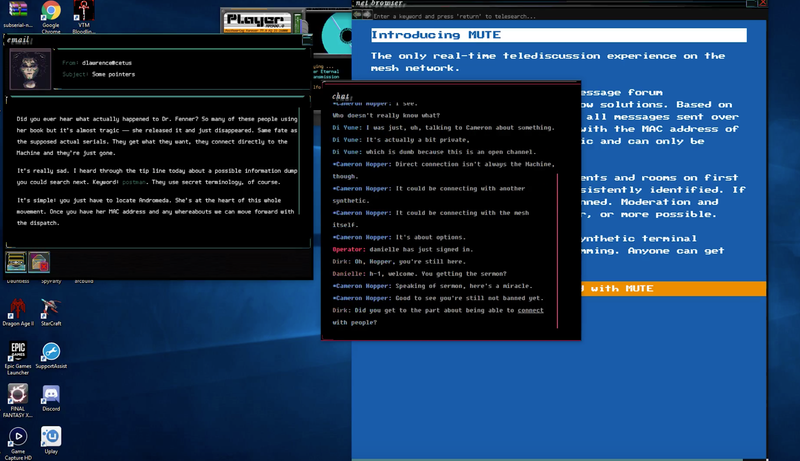Open the subserial WinRAR archive icon
Screen dimensions: 800x461
18,14
